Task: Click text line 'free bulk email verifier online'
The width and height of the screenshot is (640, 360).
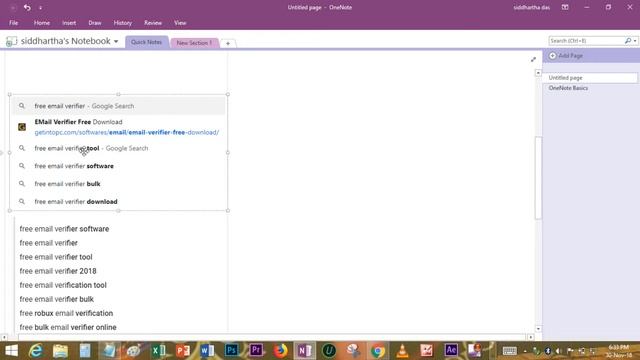Action: coord(68,327)
